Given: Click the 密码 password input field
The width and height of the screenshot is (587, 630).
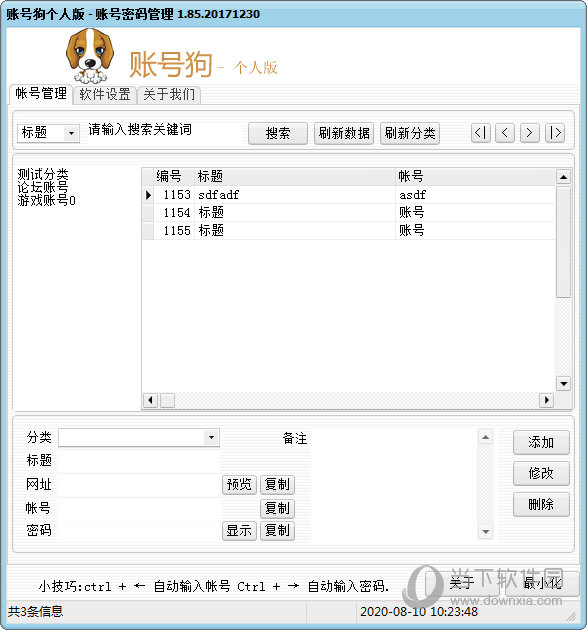Looking at the screenshot, I should (139, 531).
